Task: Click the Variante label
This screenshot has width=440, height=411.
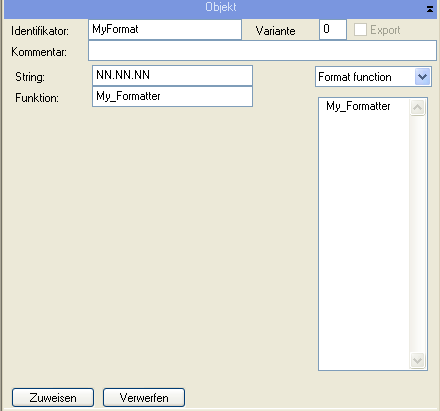Action: (x=275, y=31)
